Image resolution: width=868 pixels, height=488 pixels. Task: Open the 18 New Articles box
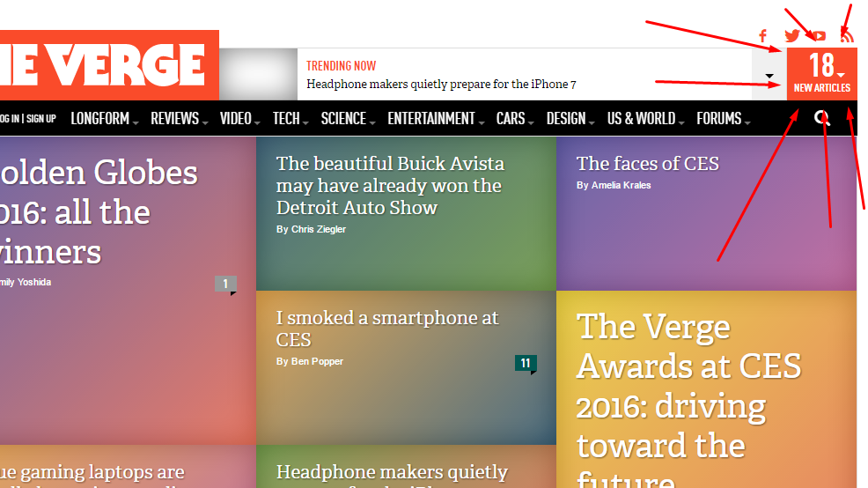pos(822,74)
